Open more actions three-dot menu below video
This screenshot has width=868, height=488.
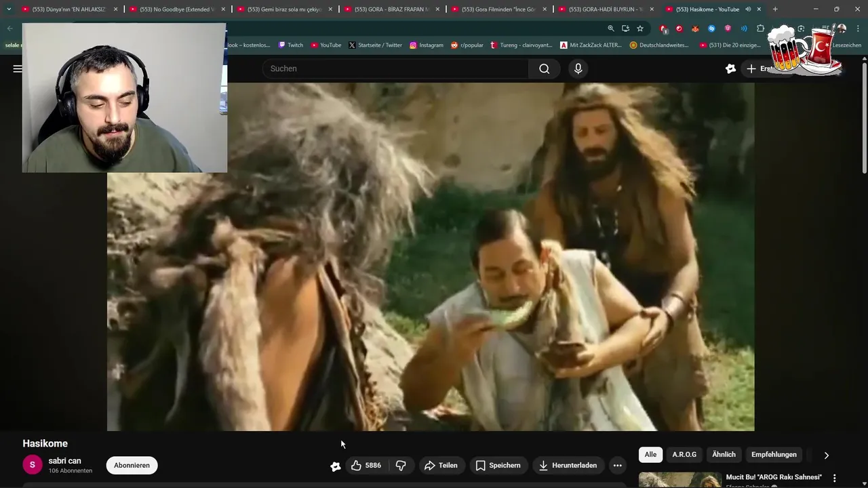(617, 466)
